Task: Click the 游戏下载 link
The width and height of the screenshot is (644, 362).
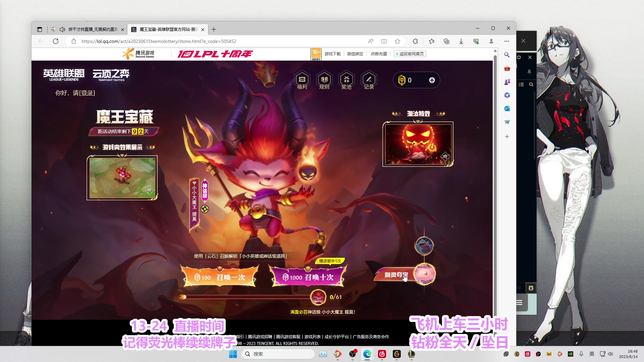Action: pyautogui.click(x=332, y=54)
